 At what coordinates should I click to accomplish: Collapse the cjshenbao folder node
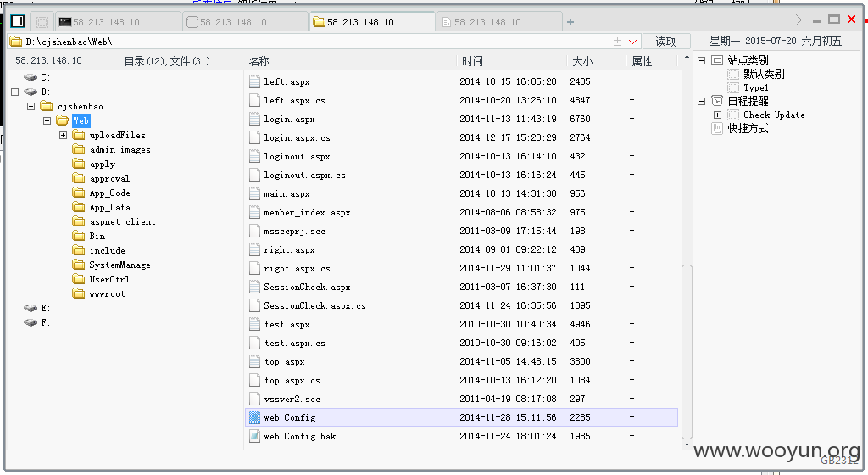(31, 106)
